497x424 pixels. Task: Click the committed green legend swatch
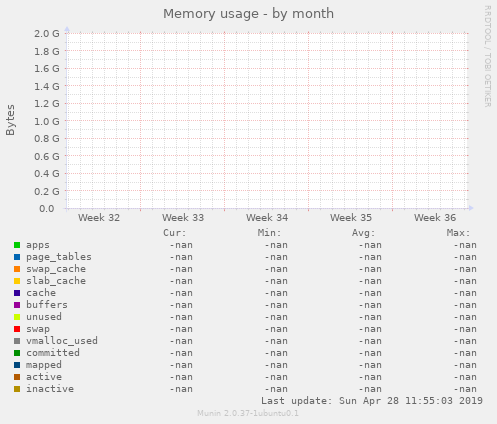17,353
